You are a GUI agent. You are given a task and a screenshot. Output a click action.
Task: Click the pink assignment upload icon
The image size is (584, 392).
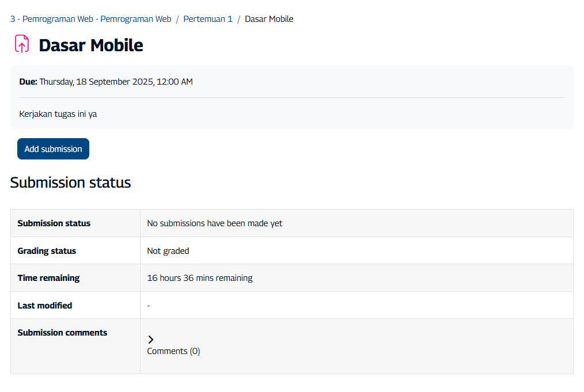point(22,44)
